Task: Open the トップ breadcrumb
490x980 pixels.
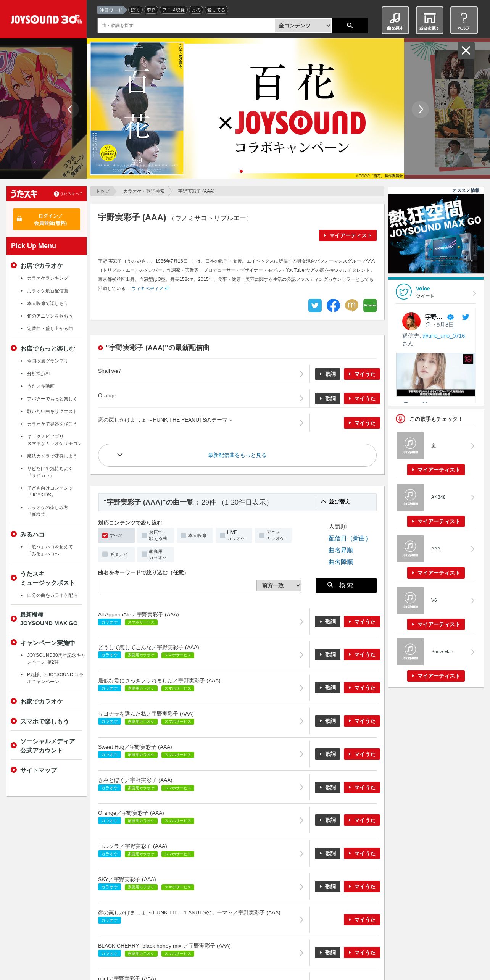Action: pyautogui.click(x=103, y=191)
